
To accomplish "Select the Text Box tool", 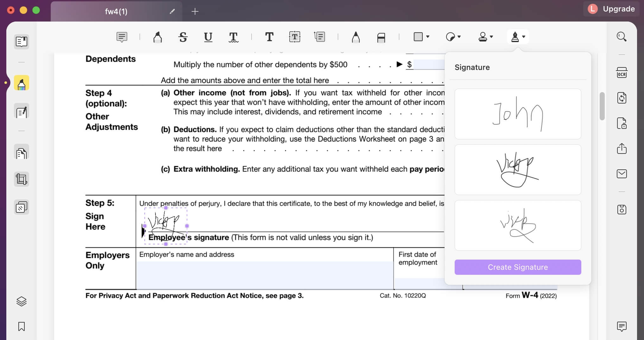I will click(x=294, y=37).
